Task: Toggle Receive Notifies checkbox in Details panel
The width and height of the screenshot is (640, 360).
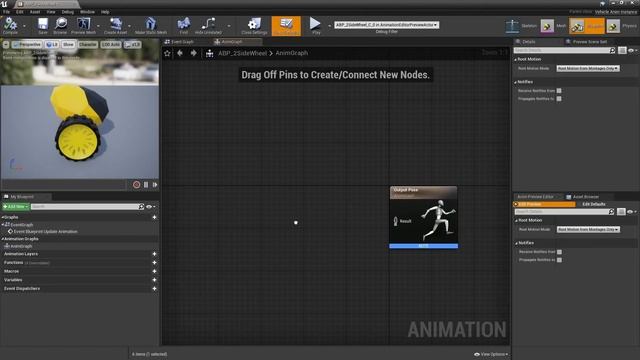Action: pyautogui.click(x=559, y=91)
